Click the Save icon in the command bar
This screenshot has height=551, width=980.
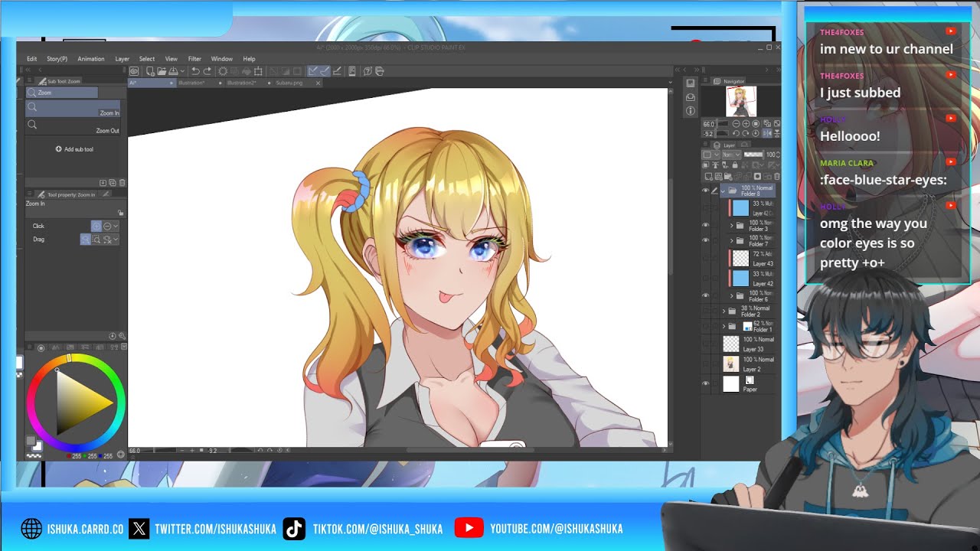point(173,71)
